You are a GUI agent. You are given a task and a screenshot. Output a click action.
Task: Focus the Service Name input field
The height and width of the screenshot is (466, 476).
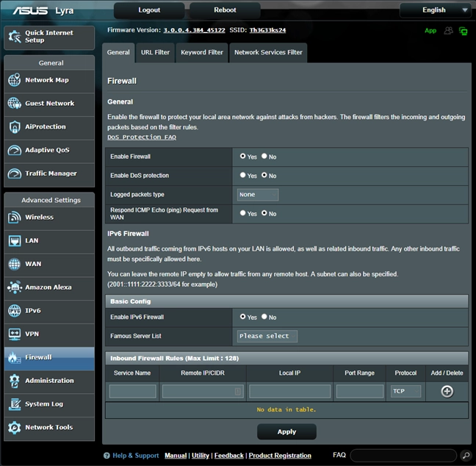[x=133, y=391]
